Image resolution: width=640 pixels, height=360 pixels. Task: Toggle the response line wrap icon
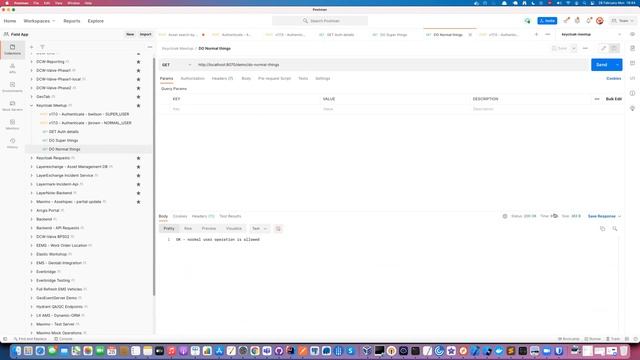tap(278, 229)
